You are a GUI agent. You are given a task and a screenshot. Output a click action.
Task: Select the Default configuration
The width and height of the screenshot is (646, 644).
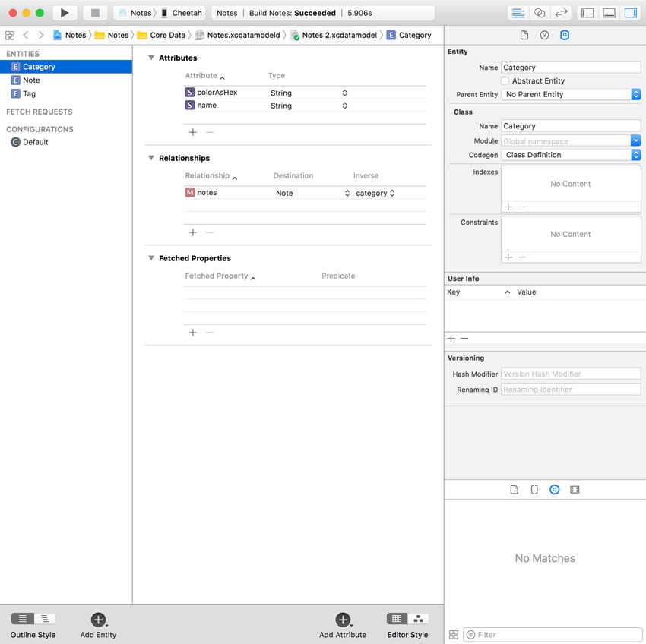click(x=66, y=142)
